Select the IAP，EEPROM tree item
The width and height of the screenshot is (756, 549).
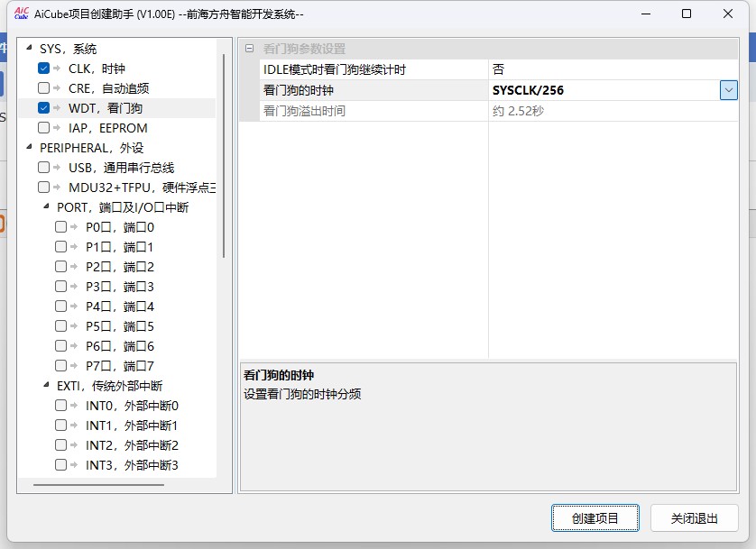(107, 128)
